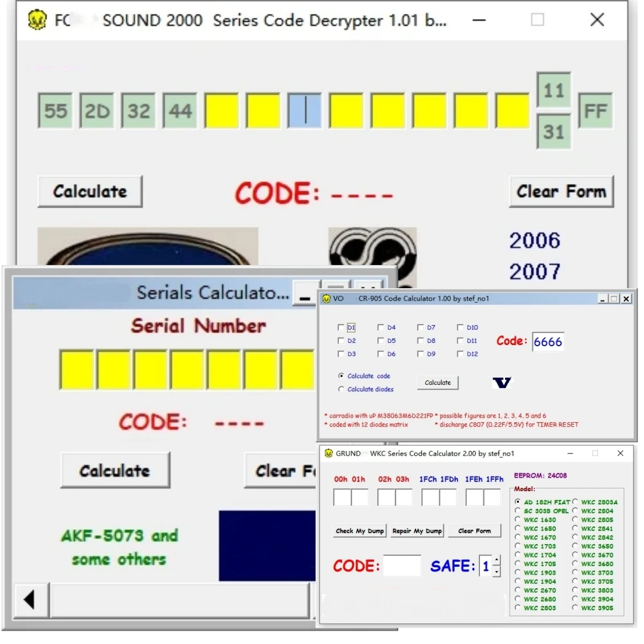Minimize the Serials Calculator window
This screenshot has width=644, height=644.
[305, 293]
